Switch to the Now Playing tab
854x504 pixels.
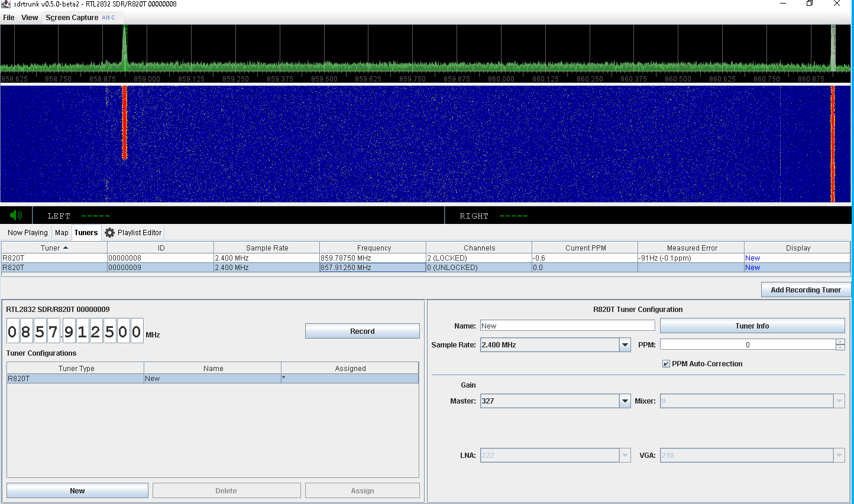point(27,232)
